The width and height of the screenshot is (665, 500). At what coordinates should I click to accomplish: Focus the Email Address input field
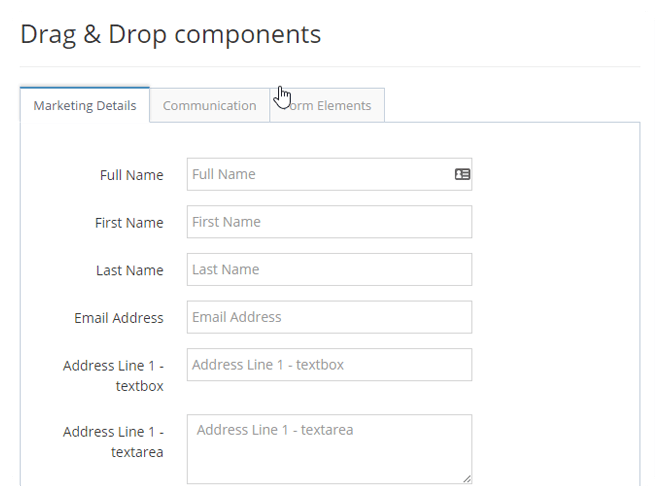click(330, 317)
